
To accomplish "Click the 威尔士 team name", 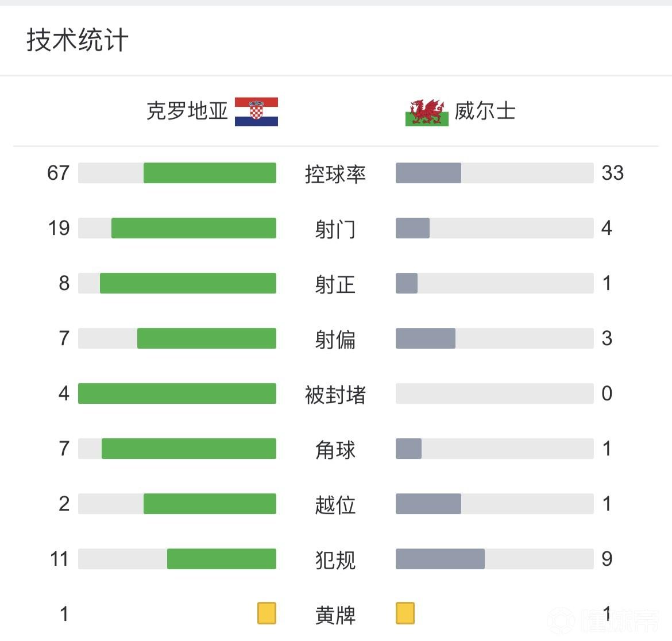I will [x=485, y=111].
